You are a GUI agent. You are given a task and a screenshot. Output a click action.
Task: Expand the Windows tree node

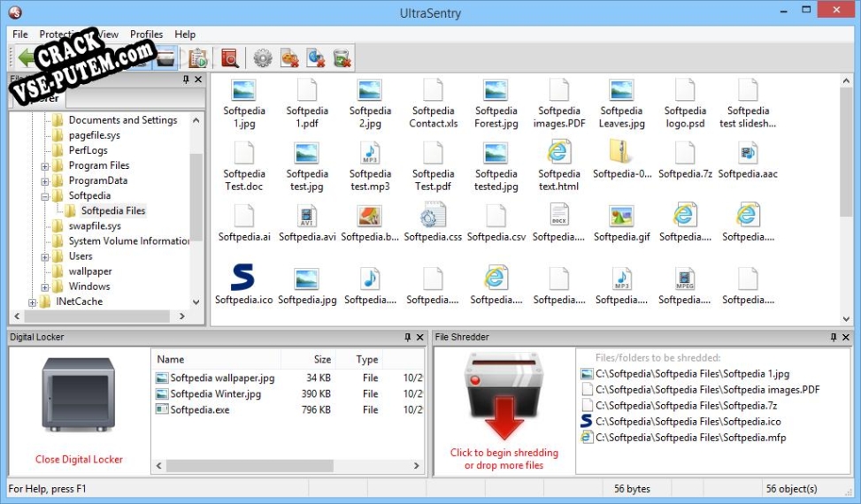point(45,287)
